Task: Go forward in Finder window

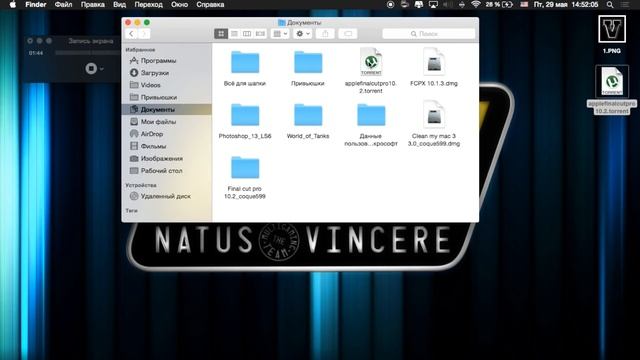Action: tap(144, 33)
